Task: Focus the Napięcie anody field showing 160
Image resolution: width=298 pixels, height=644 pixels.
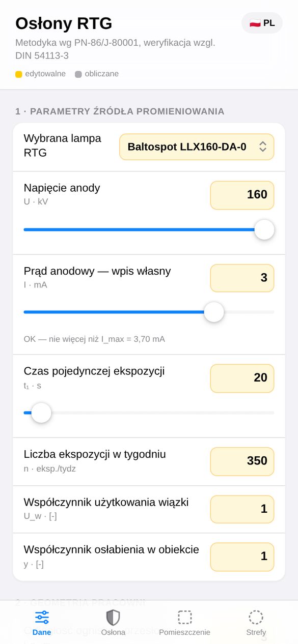Action: (x=242, y=195)
